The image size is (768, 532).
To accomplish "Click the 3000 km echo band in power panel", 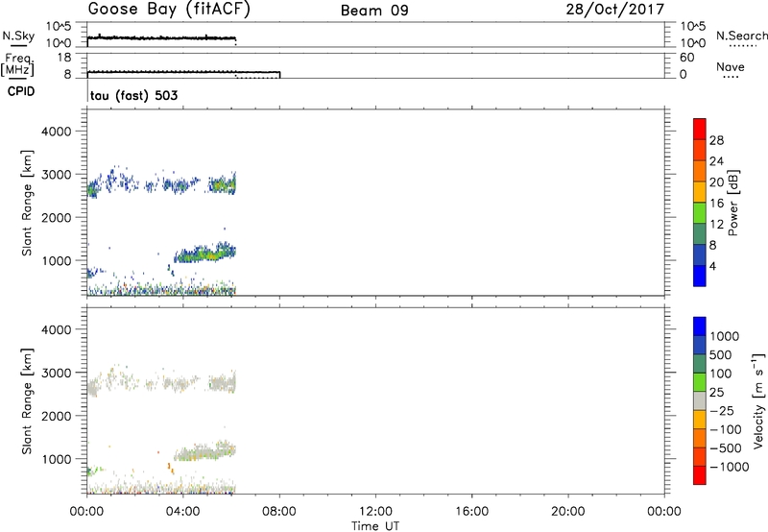I will pos(161,183).
